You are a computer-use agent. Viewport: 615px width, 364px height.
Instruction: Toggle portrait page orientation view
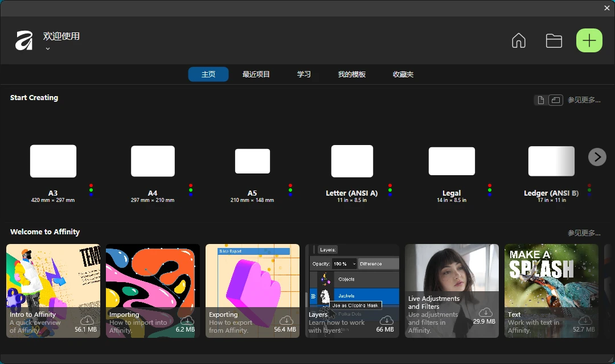[540, 100]
